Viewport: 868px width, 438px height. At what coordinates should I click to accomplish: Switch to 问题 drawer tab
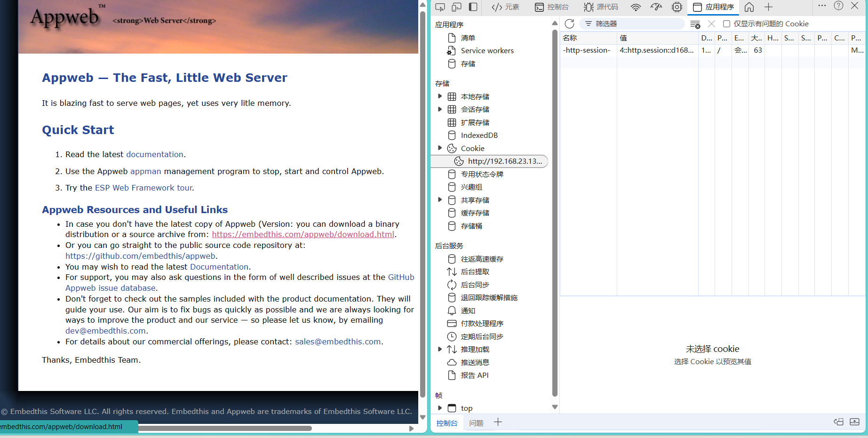476,423
